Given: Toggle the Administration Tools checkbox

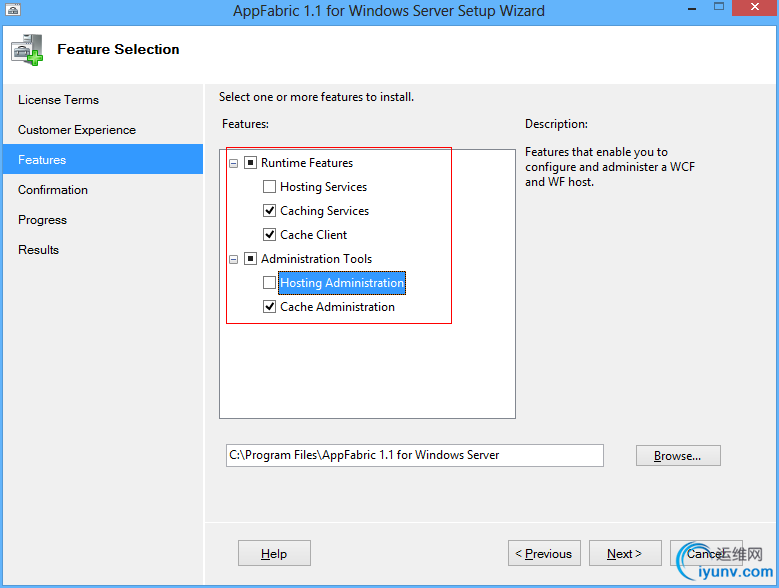Looking at the screenshot, I should (x=250, y=259).
